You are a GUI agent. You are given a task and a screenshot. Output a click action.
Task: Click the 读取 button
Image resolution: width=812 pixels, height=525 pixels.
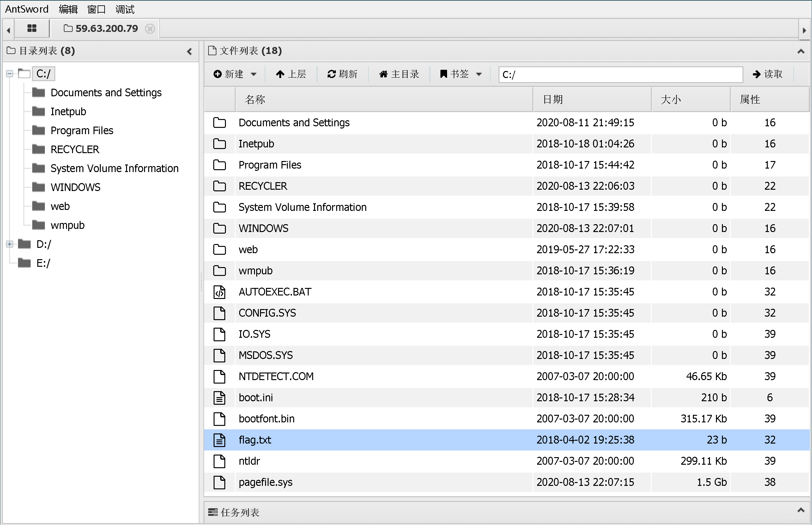pyautogui.click(x=767, y=74)
